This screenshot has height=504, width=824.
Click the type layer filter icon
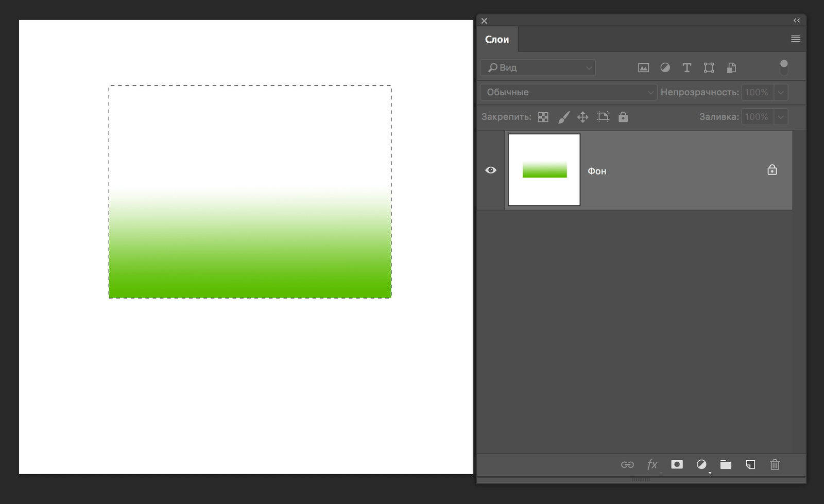pos(686,67)
